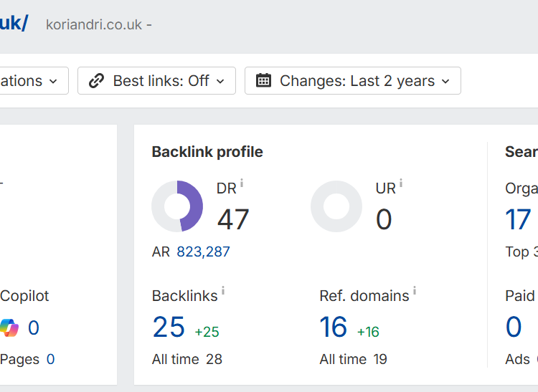Image resolution: width=538 pixels, height=392 pixels.
Task: Click the Copilot count 0 link
Action: (x=33, y=328)
